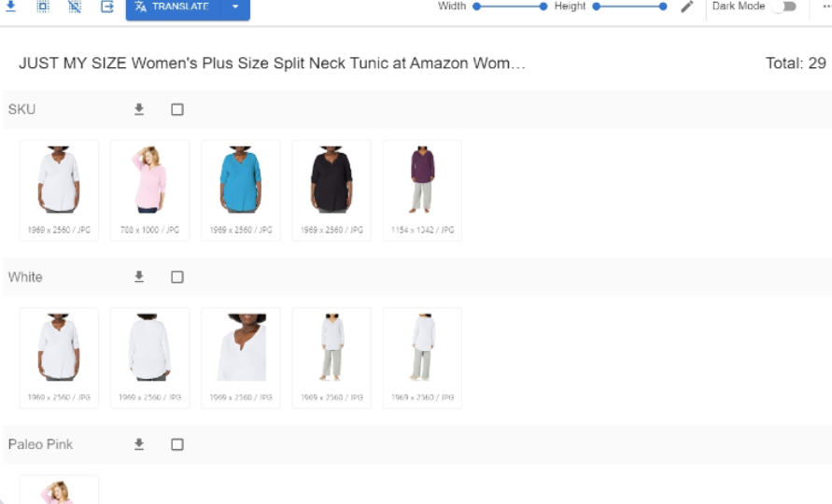Download the SKU image group
Viewport: 832px width, 504px height.
[x=139, y=109]
